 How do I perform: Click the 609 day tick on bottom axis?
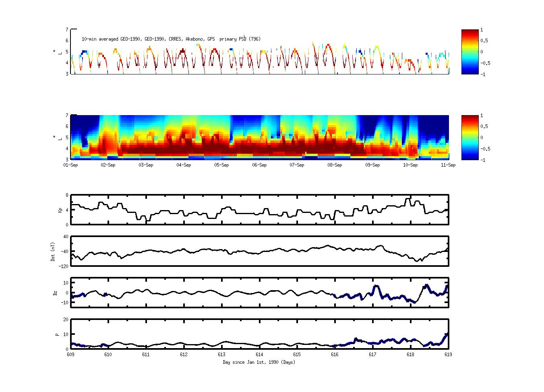click(71, 355)
